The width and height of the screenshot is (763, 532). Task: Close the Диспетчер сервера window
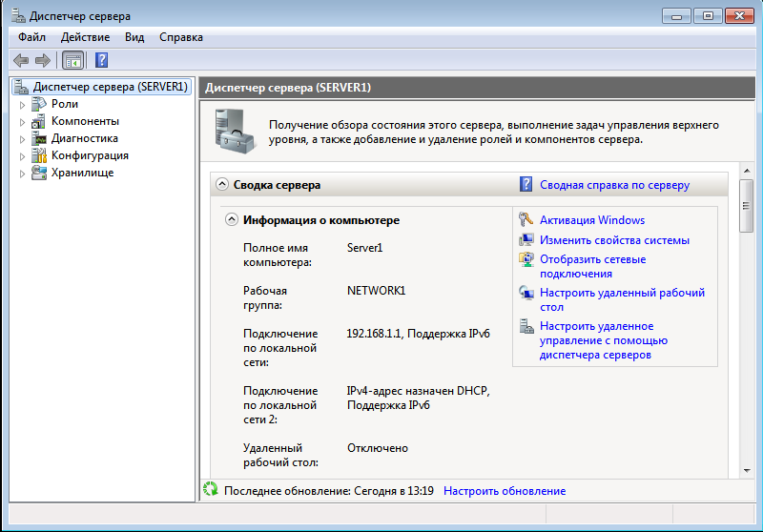(740, 16)
